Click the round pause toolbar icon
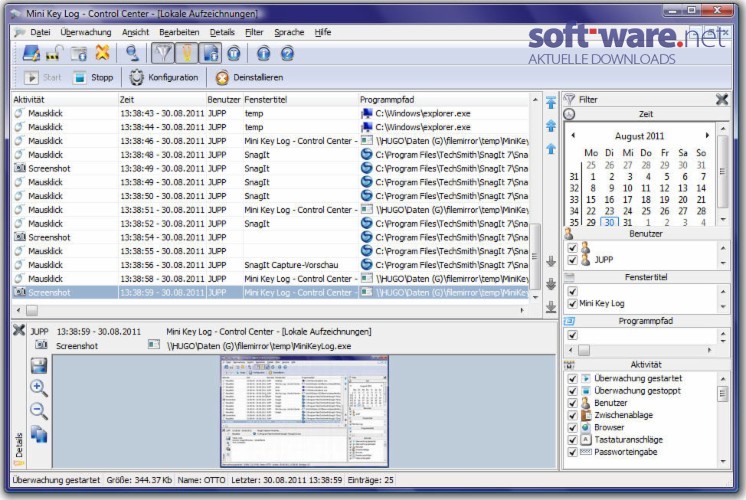746x500 pixels. coord(234,53)
